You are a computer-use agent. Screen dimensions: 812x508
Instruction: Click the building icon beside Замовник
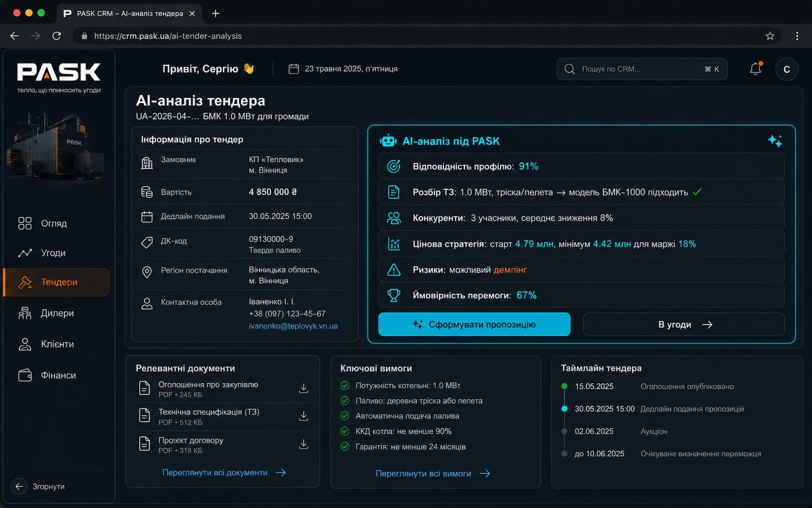click(x=147, y=163)
